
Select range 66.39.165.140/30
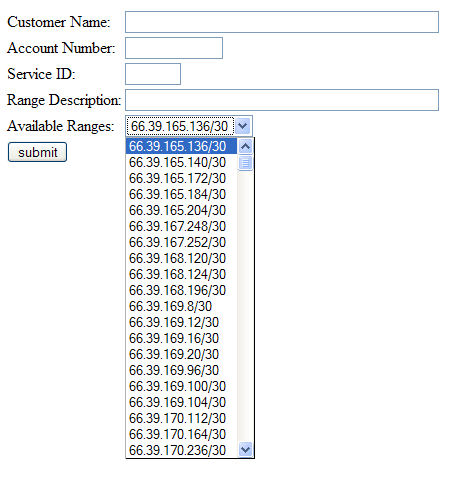tap(181, 162)
